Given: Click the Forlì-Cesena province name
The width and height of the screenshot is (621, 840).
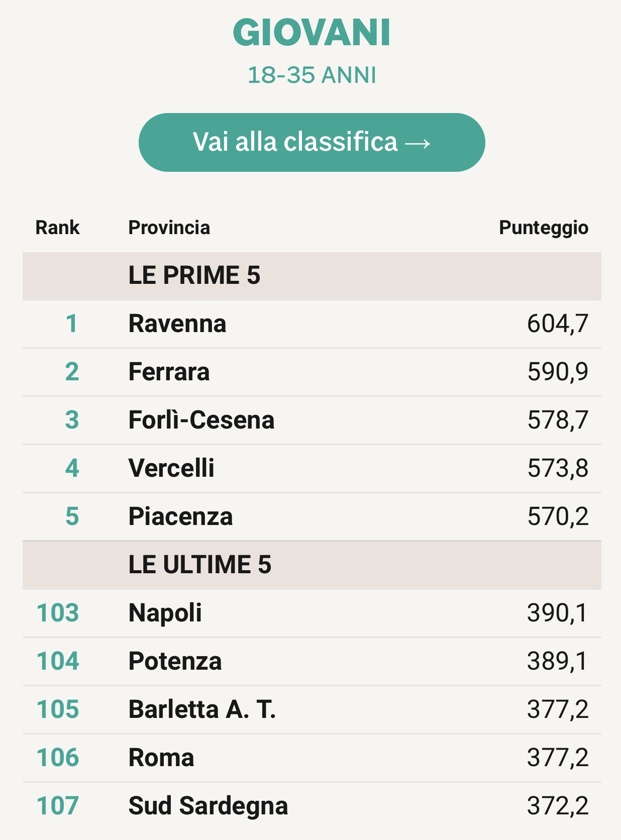Looking at the screenshot, I should click(201, 420).
